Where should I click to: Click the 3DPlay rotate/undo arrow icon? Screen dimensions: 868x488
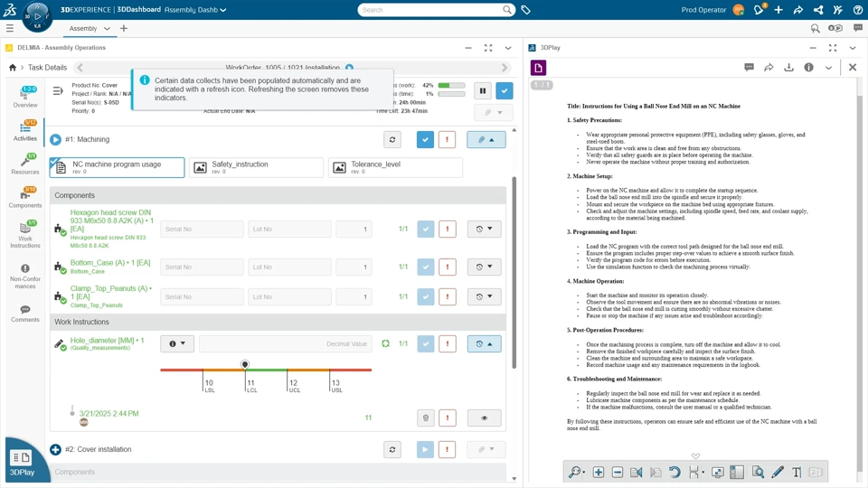(675, 472)
